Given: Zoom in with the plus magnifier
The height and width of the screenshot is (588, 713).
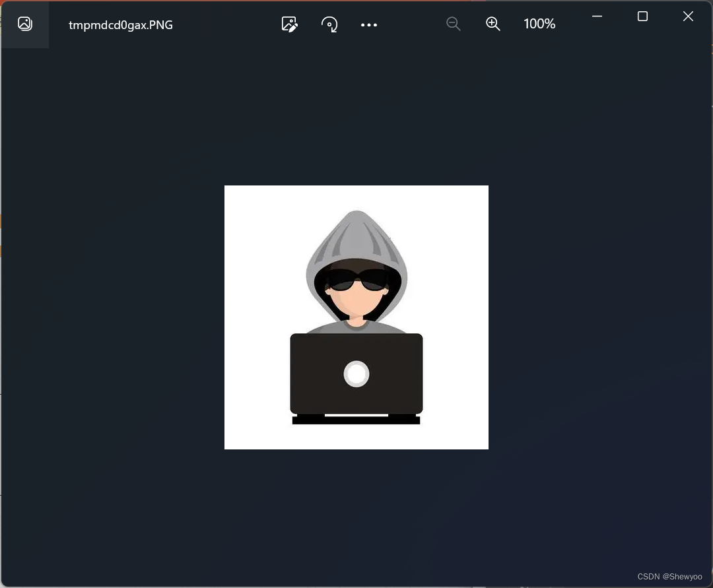Looking at the screenshot, I should (493, 24).
